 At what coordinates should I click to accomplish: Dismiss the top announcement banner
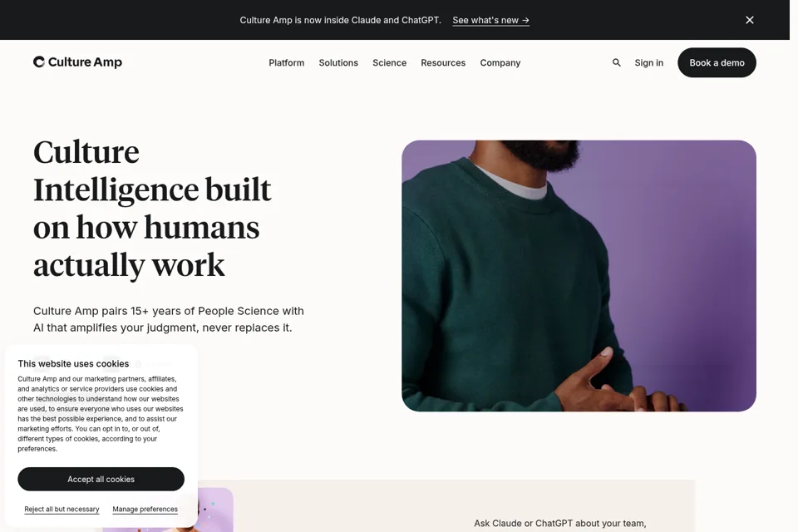point(749,20)
